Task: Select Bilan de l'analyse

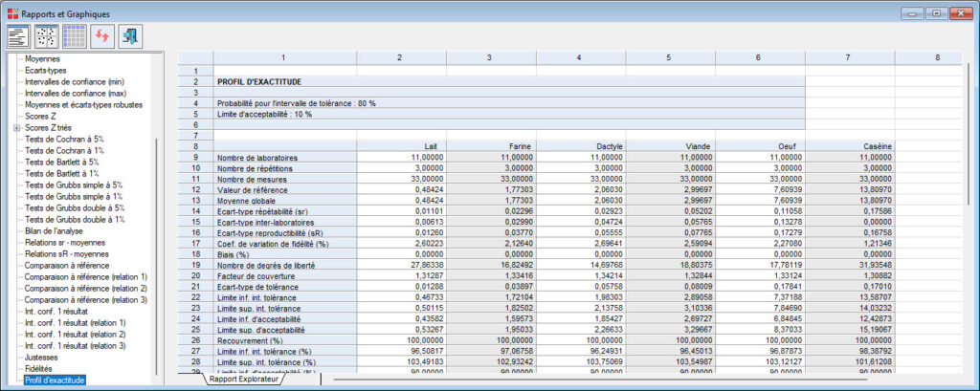Action: coord(55,230)
